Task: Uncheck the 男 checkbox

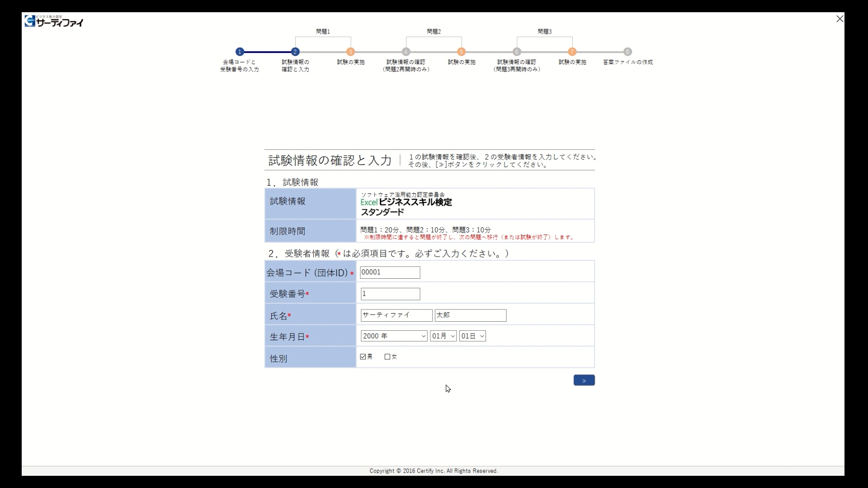Action: pyautogui.click(x=363, y=357)
